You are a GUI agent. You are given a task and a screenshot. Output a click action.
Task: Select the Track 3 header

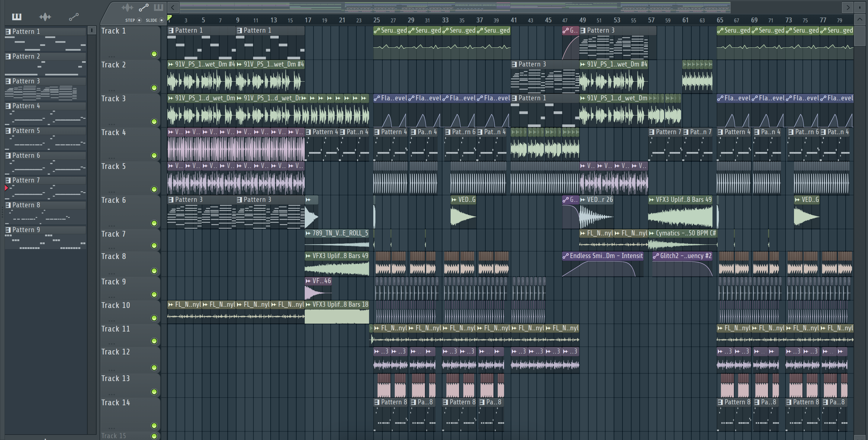pyautogui.click(x=130, y=111)
